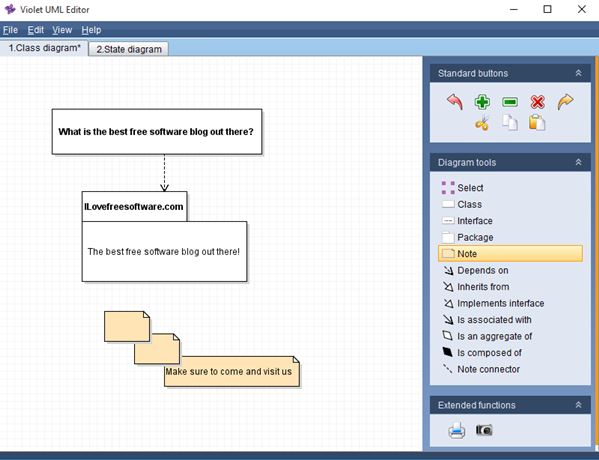Select the 'Make sure to come and visit us' note

coord(232,371)
